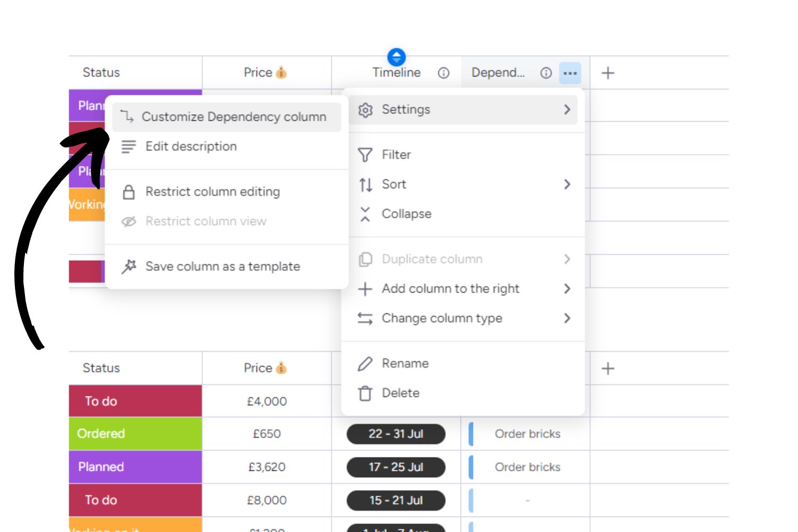The height and width of the screenshot is (532, 798).
Task: Click the Rename pencil icon
Action: (x=365, y=363)
